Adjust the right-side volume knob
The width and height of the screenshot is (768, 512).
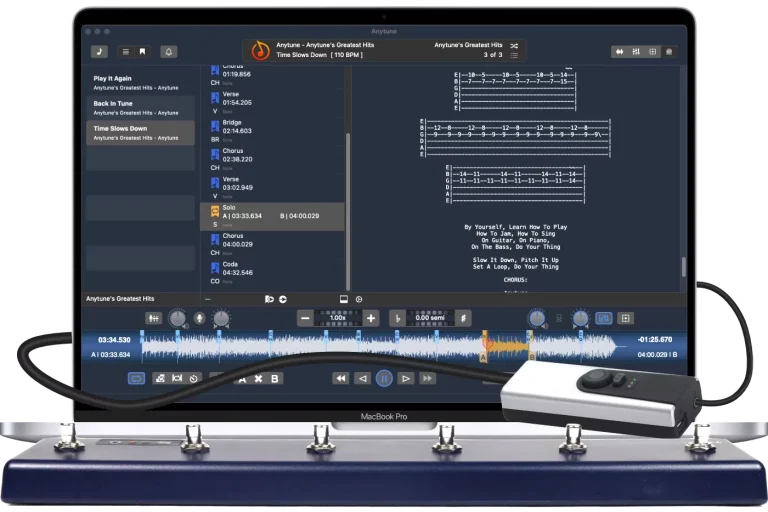point(537,318)
